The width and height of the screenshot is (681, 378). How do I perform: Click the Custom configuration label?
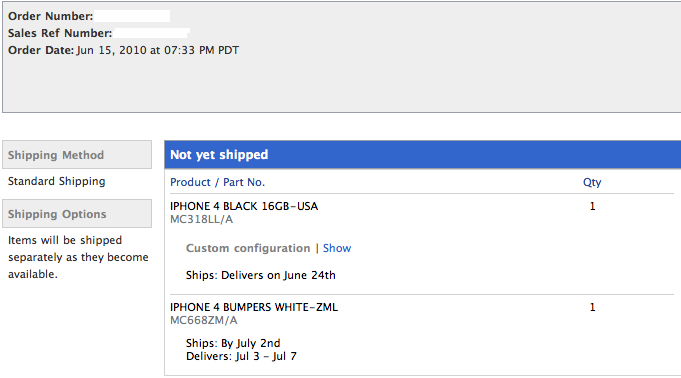[x=248, y=248]
